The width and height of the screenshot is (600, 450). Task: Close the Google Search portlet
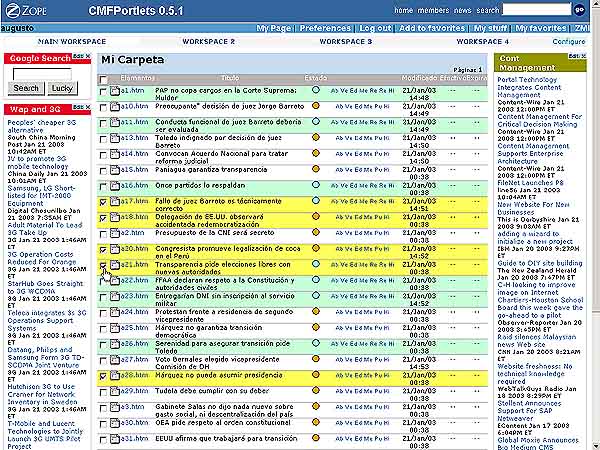(x=88, y=56)
